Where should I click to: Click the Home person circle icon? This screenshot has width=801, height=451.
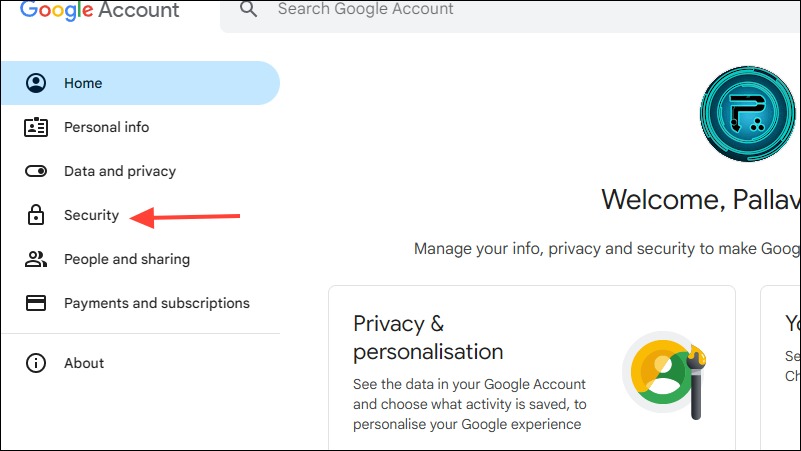[x=36, y=83]
